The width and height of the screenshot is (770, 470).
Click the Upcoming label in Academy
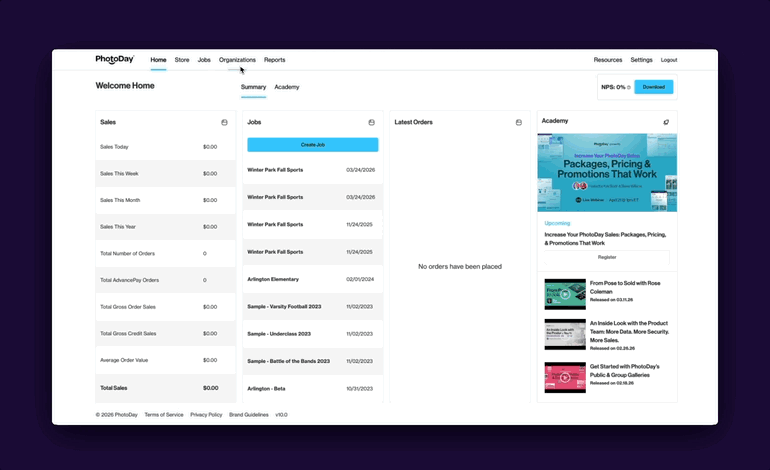pos(557,223)
